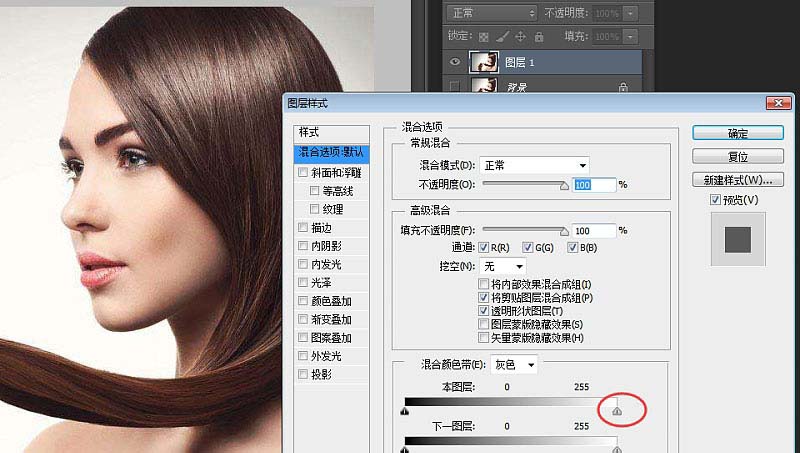Open 挖空(N) dropdown
The height and width of the screenshot is (453, 800).
click(503, 266)
